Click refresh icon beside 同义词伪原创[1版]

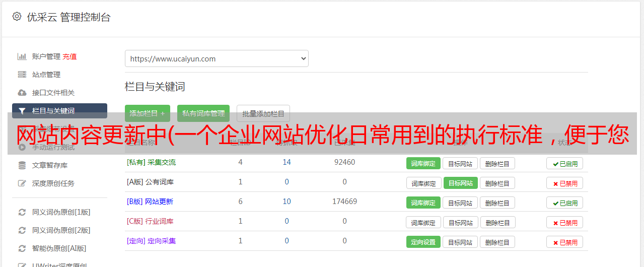coord(22,212)
